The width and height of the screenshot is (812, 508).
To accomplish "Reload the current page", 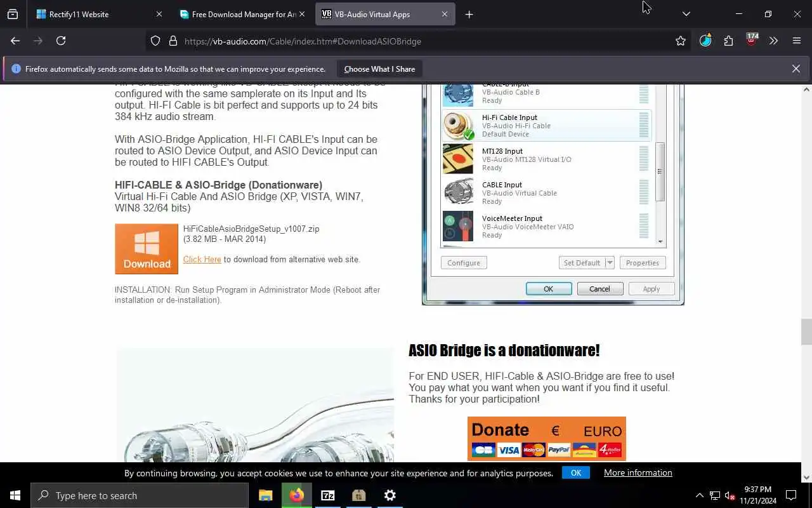I will point(61,41).
